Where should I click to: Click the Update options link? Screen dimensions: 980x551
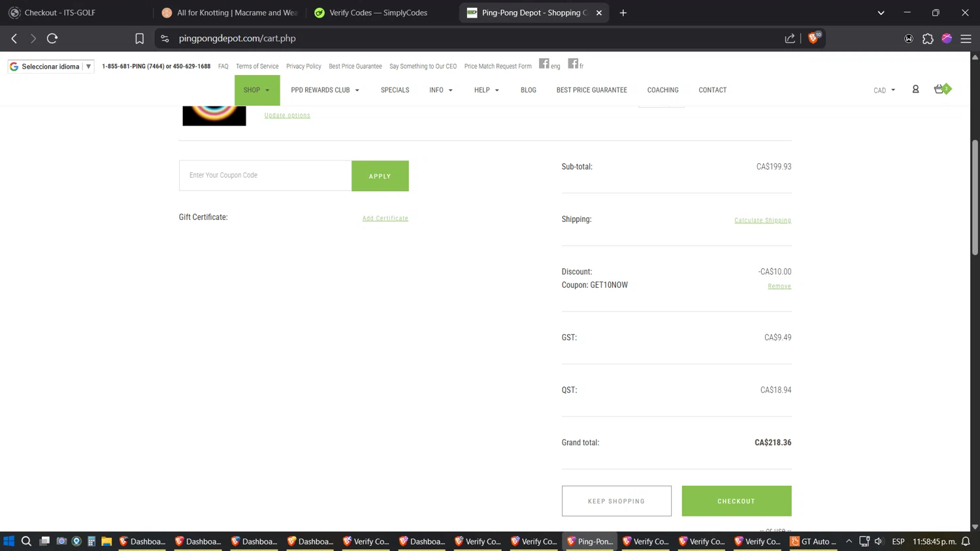(287, 115)
